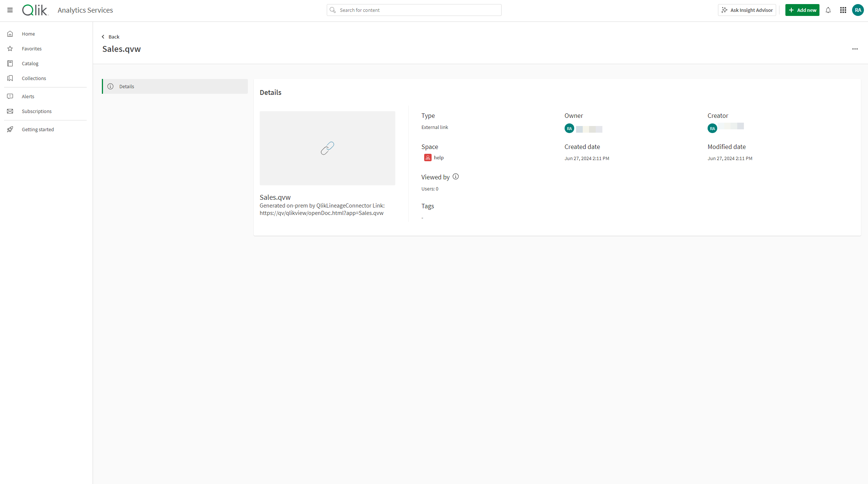Viewport: 868px width, 484px height.
Task: Click the help space badge
Action: 433,157
